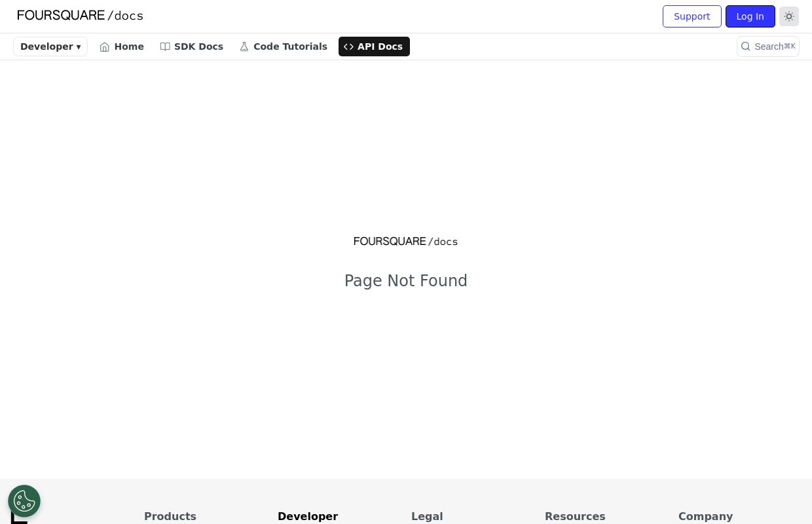Toggle the light/dark theme sun icon
Viewport: 812px width, 524px height.
click(789, 16)
